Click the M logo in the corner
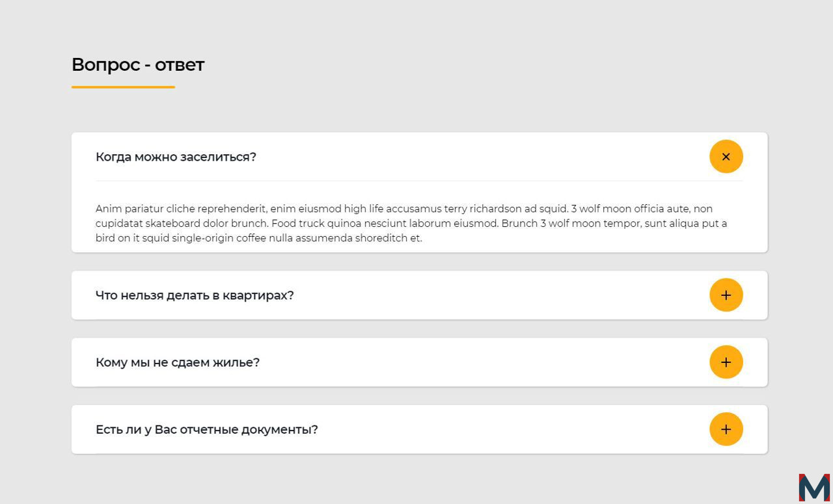 click(815, 488)
